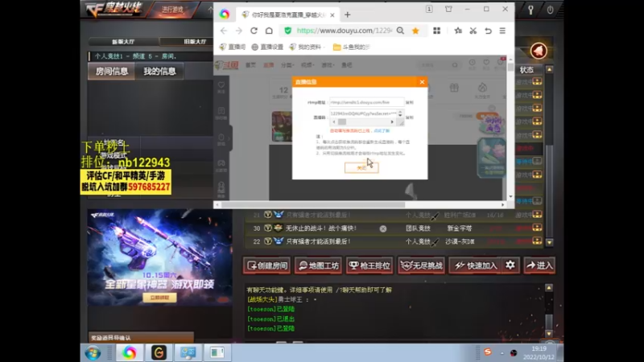Switch to the 我的信息 tab
This screenshot has height=362, width=644.
click(x=159, y=72)
